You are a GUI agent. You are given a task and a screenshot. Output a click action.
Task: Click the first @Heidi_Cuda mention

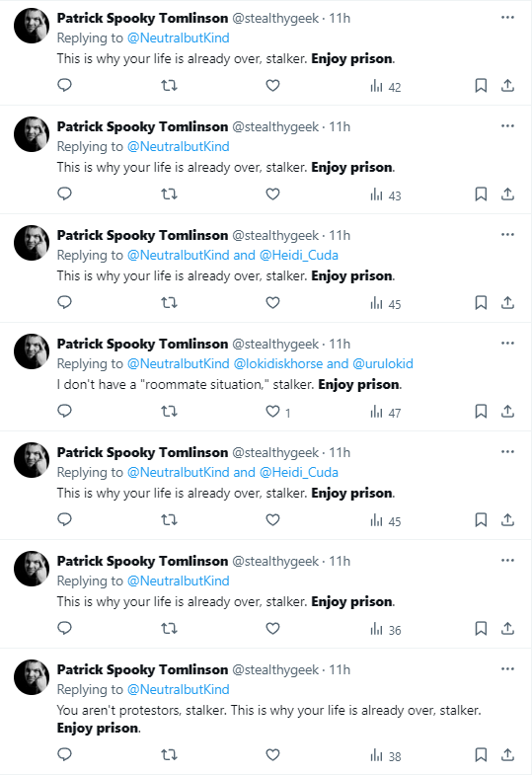[x=299, y=256]
